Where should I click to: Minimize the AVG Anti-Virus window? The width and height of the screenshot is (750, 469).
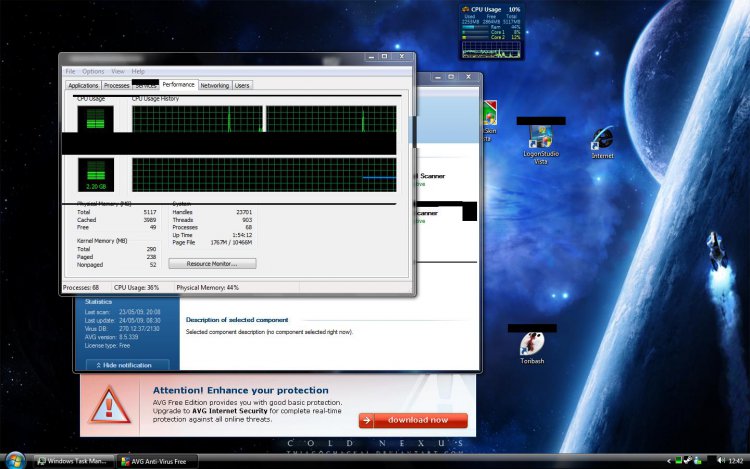pyautogui.click(x=437, y=76)
